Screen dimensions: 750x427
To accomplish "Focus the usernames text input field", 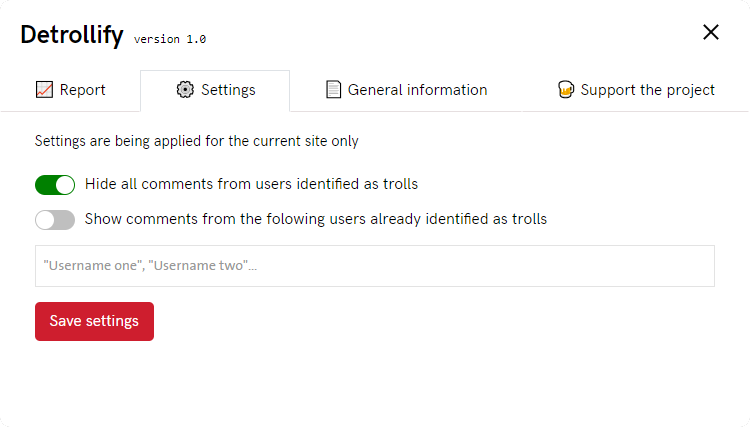I will [375, 266].
